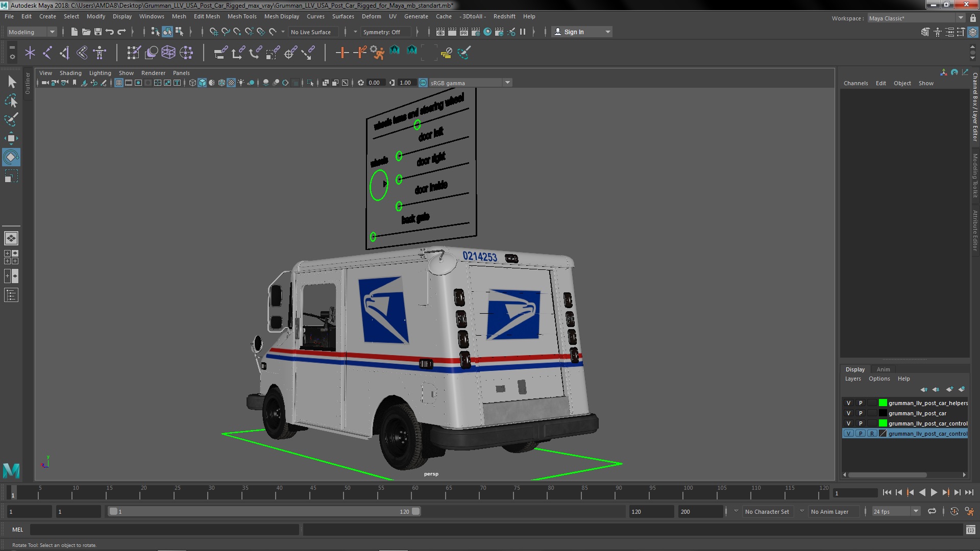Click the current frame input field by playback controls
980x551 pixels.
pyautogui.click(x=855, y=493)
